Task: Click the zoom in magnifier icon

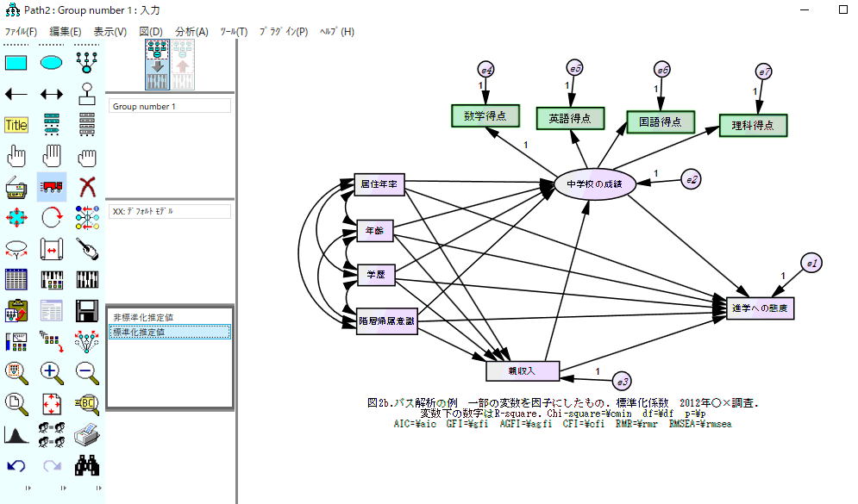Action: (52, 371)
